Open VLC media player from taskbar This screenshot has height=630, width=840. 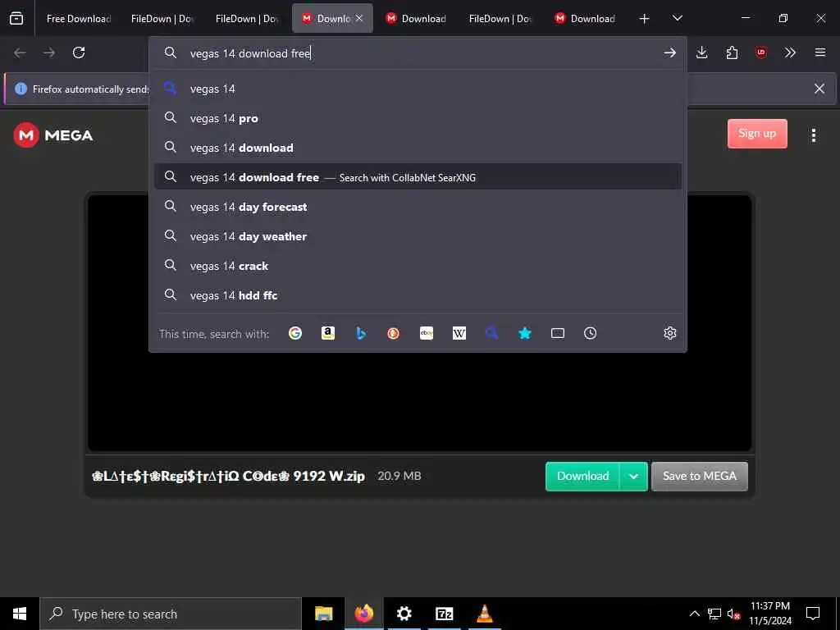point(484,614)
